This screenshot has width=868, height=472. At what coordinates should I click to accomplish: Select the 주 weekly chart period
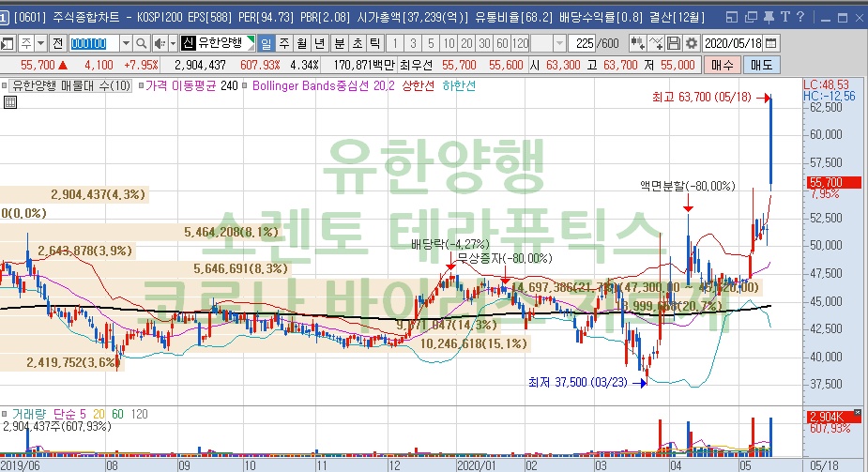[x=284, y=43]
